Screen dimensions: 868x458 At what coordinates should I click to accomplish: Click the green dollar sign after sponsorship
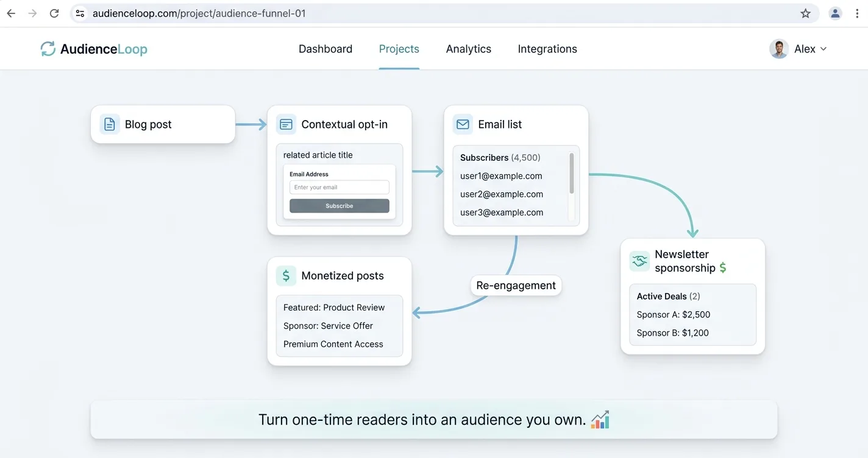[x=722, y=268]
